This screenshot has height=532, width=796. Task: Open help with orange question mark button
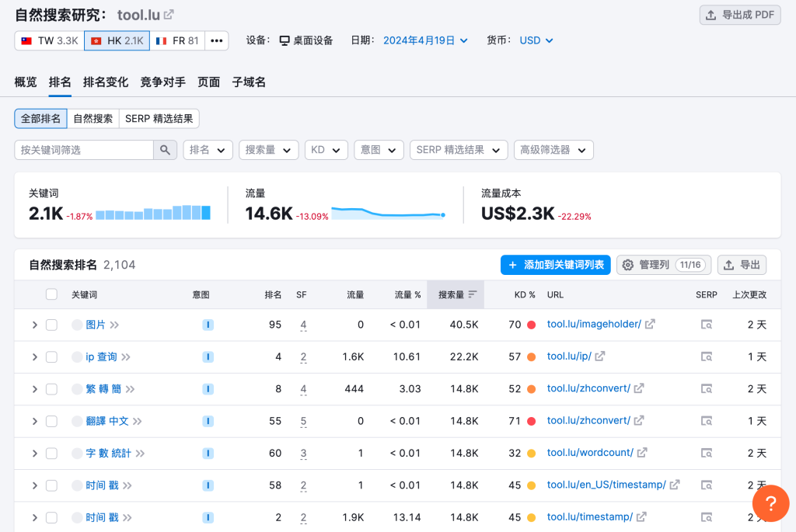pos(770,503)
